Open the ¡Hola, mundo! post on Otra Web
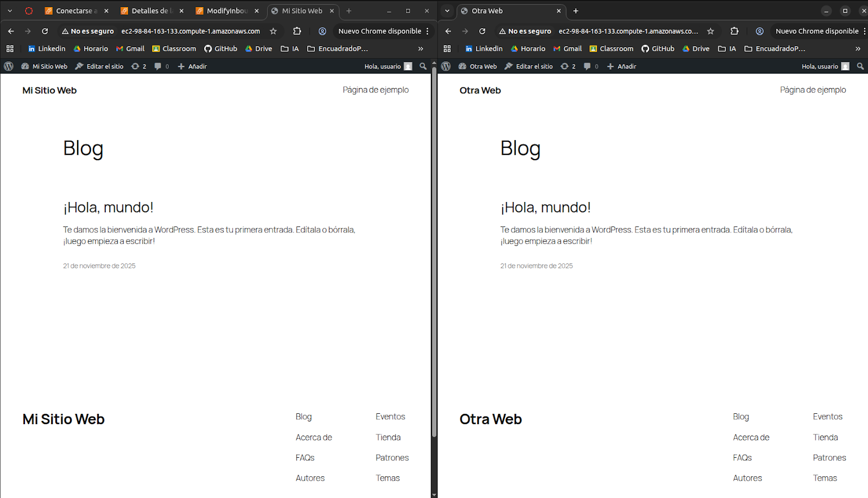The width and height of the screenshot is (868, 498). click(546, 207)
